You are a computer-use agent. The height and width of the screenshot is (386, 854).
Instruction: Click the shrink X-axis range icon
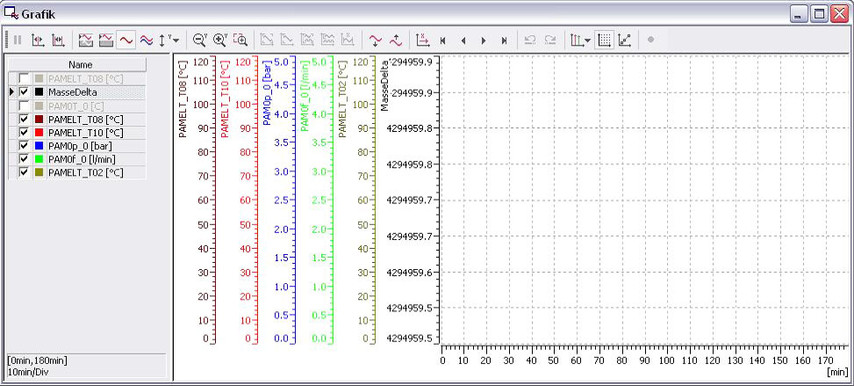[x=38, y=40]
